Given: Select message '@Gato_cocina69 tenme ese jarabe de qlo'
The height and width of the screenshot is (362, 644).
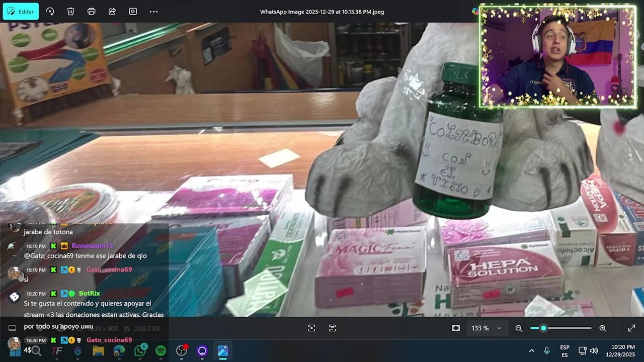Looking at the screenshot, I should click(x=86, y=255).
